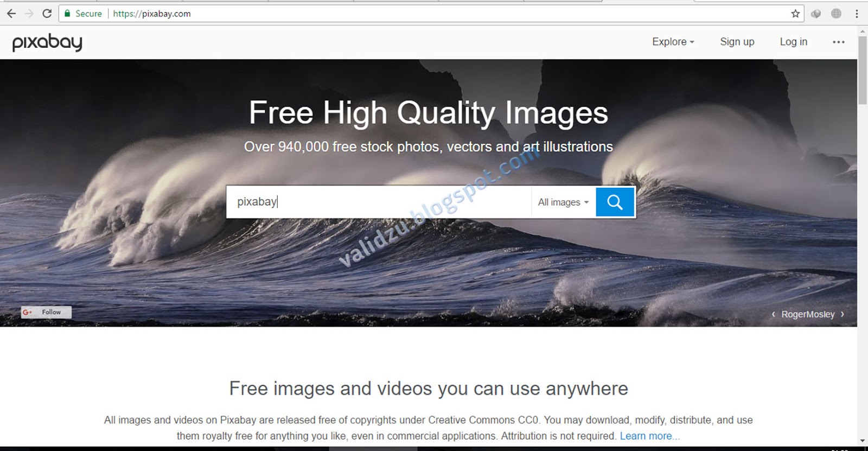The image size is (868, 451).
Task: Bookmark this page with the star icon
Action: point(795,14)
